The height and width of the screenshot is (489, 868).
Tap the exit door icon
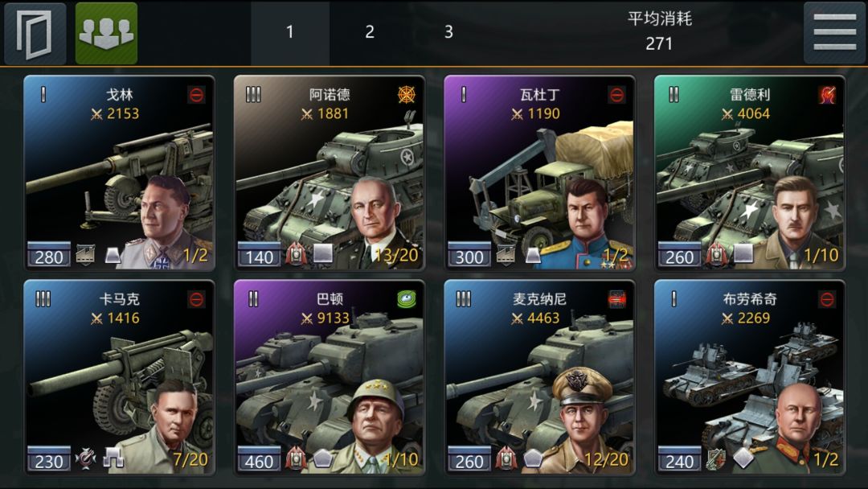pyautogui.click(x=35, y=33)
